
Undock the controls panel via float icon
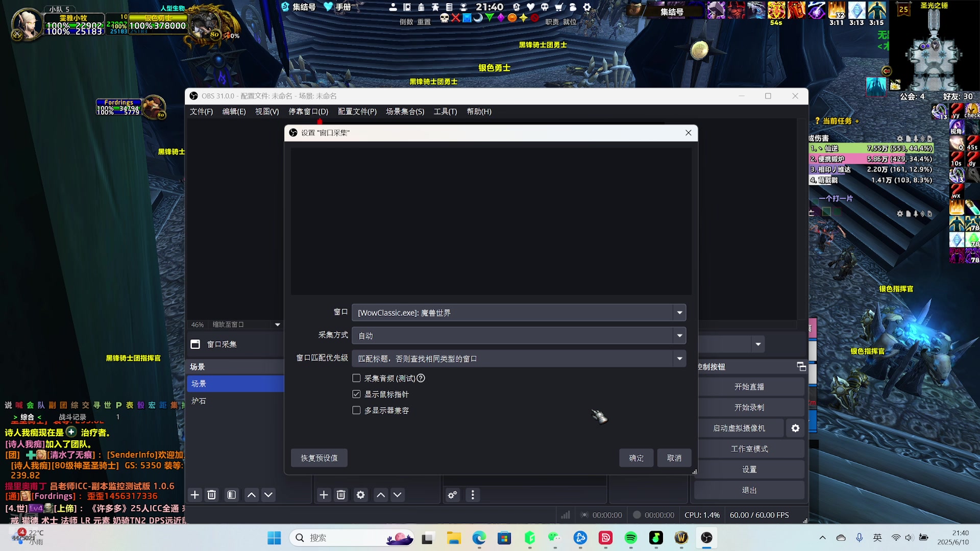point(801,367)
